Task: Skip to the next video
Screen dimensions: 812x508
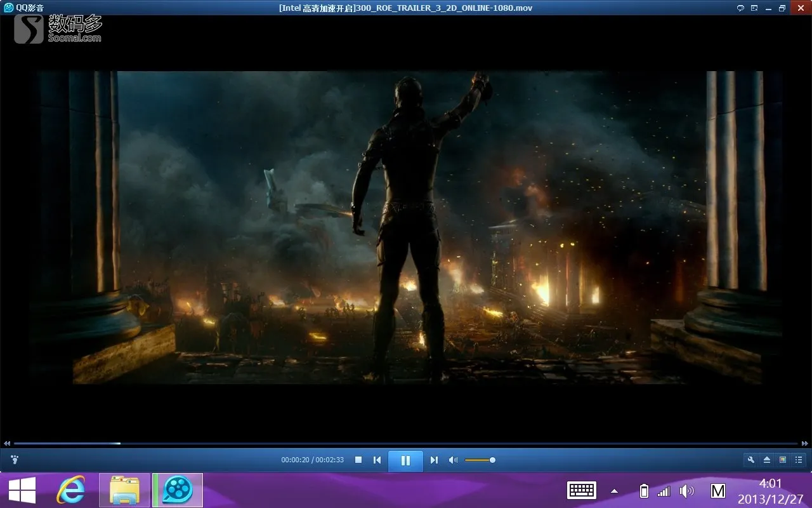Action: coord(434,460)
